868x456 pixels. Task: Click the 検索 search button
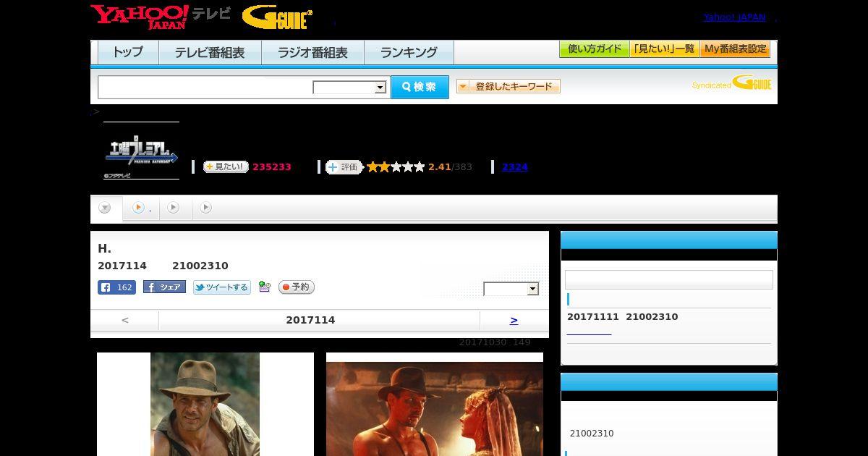tap(420, 87)
